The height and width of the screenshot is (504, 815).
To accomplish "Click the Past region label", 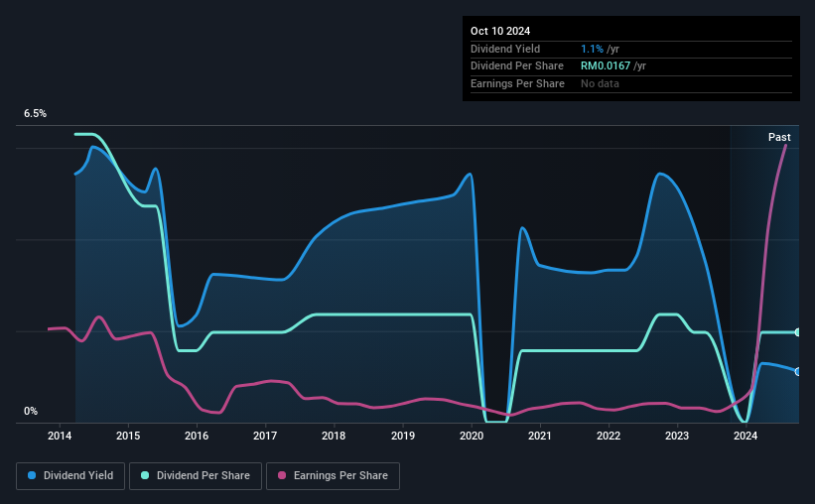I will pos(779,137).
